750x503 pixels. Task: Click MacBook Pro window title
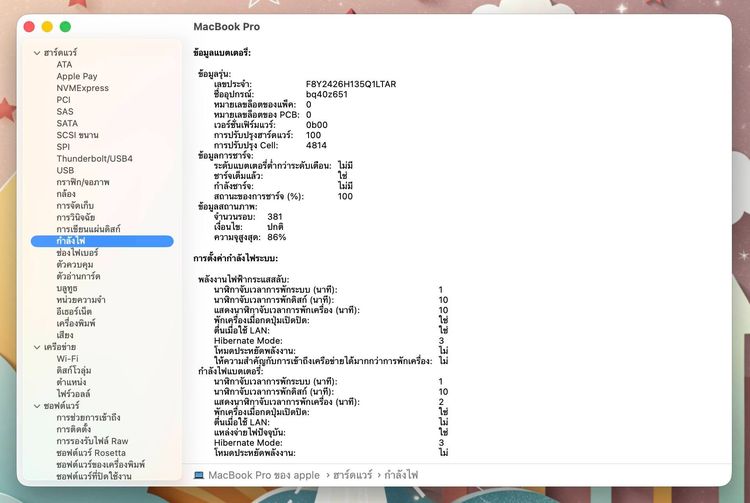227,27
